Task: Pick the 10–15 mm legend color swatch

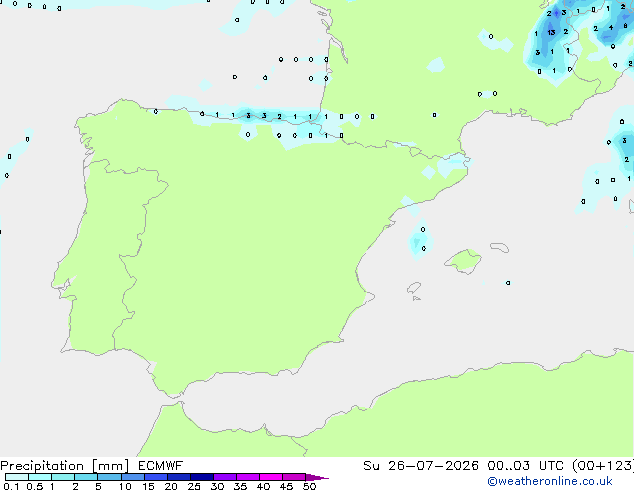Action: click(133, 477)
